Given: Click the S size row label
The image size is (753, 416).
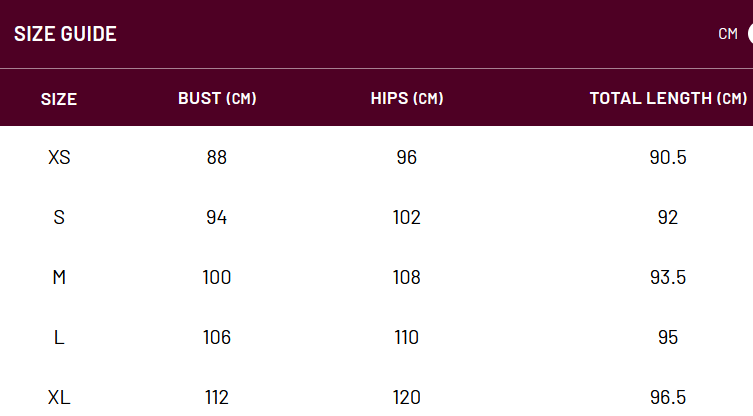Looking at the screenshot, I should coord(59,217).
